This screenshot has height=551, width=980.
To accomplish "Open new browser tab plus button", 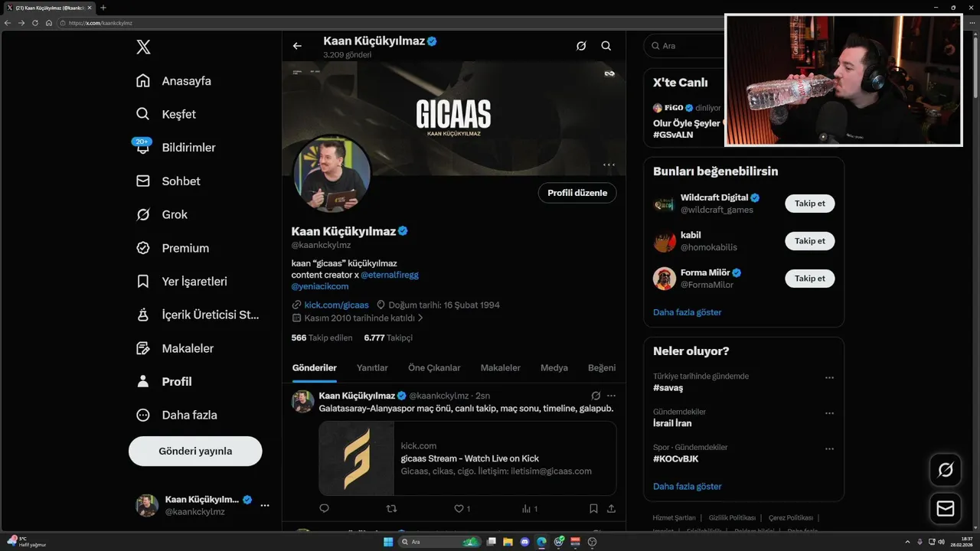I will [x=103, y=8].
